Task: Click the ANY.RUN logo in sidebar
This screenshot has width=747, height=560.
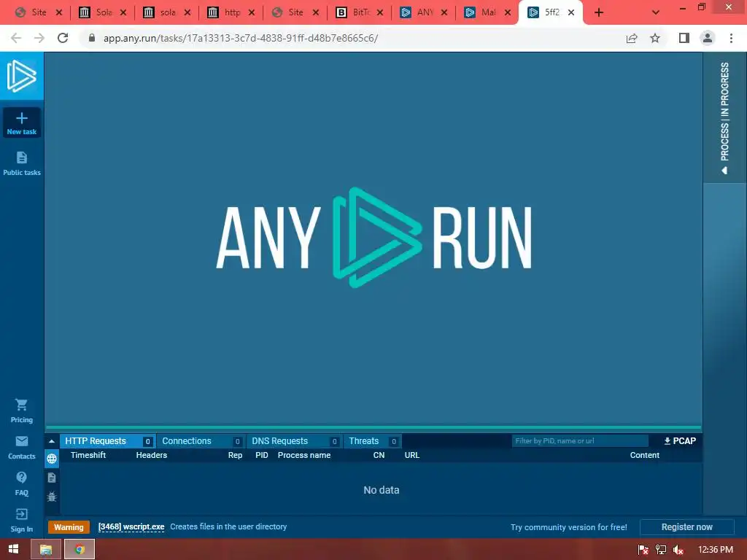Action: (x=21, y=76)
